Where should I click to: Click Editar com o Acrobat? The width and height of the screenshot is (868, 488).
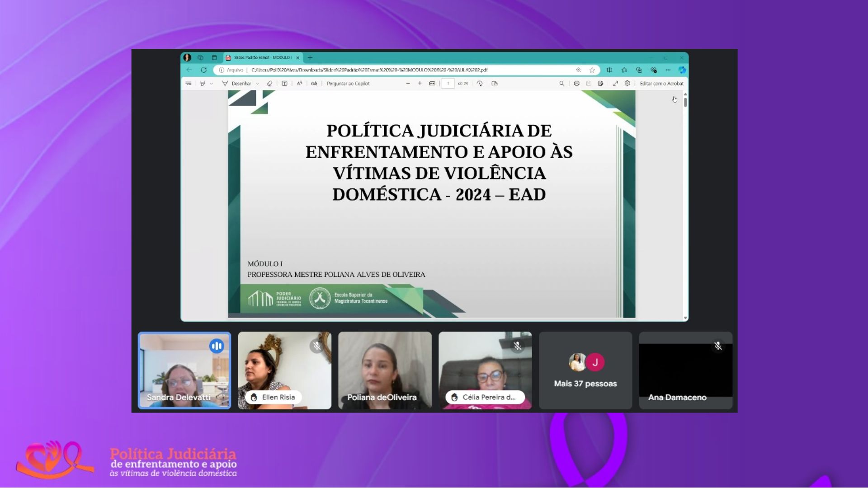[x=661, y=84]
